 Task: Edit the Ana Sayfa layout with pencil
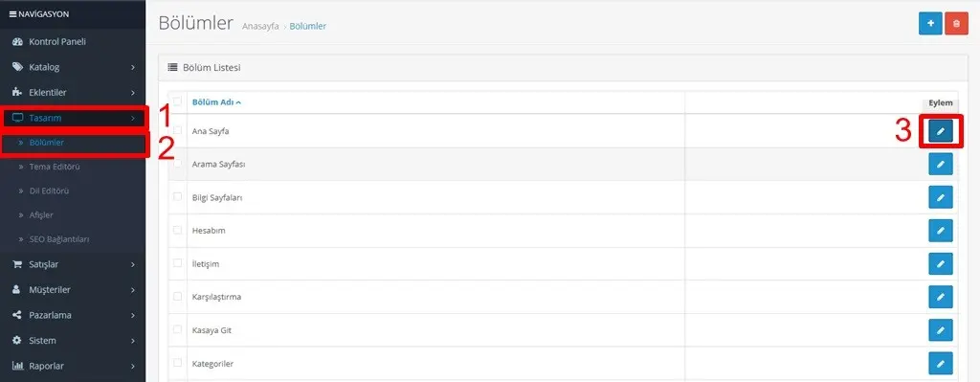pos(941,130)
